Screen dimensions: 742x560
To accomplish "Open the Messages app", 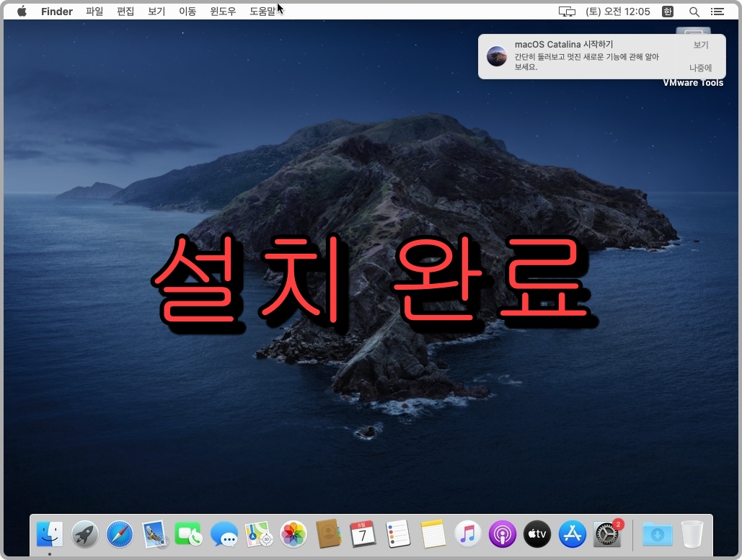I will point(224,534).
